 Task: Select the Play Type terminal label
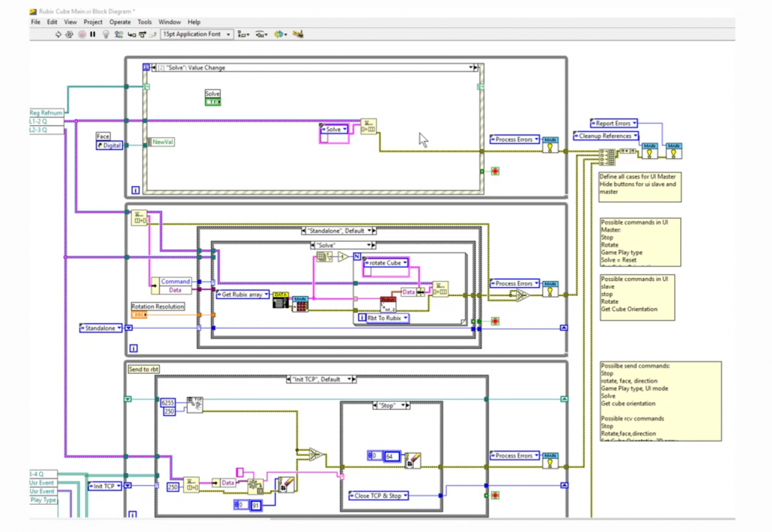pos(43,500)
